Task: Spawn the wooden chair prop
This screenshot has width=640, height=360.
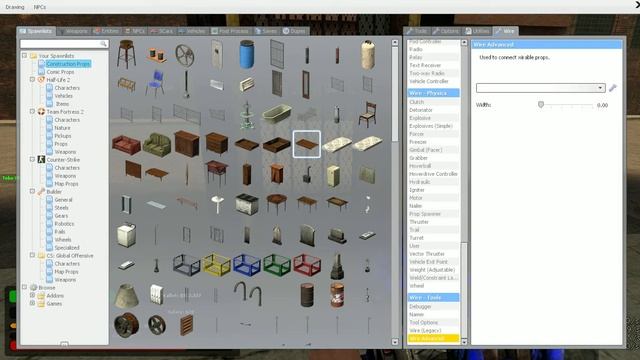Action: (367, 114)
